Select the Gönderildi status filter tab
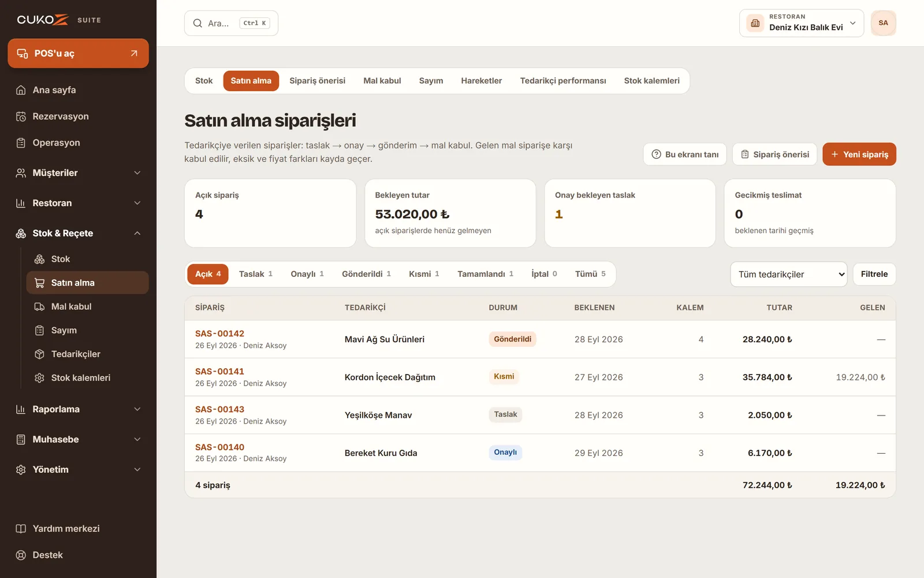The height and width of the screenshot is (578, 924). [x=366, y=274]
